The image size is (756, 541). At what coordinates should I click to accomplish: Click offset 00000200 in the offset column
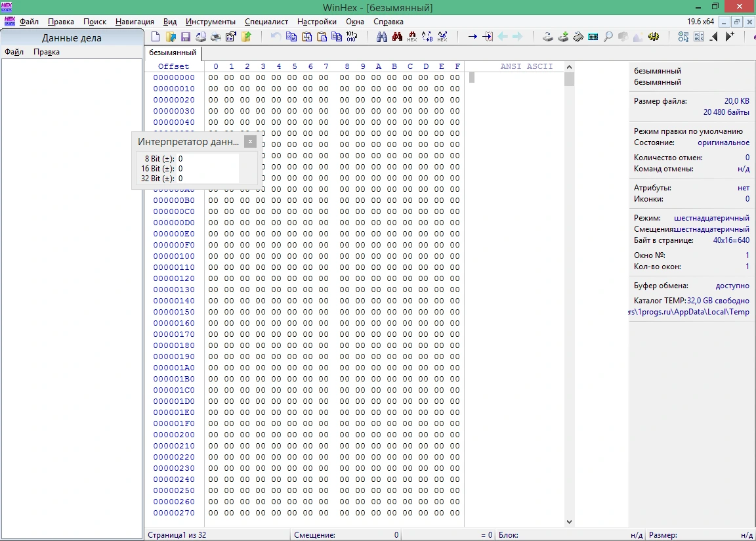[174, 435]
